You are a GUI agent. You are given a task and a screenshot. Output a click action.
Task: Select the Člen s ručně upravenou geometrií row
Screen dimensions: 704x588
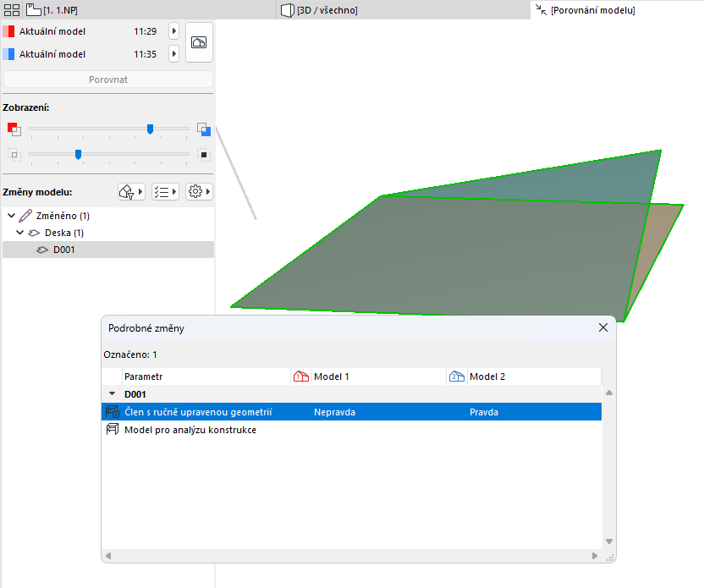[x=351, y=412]
